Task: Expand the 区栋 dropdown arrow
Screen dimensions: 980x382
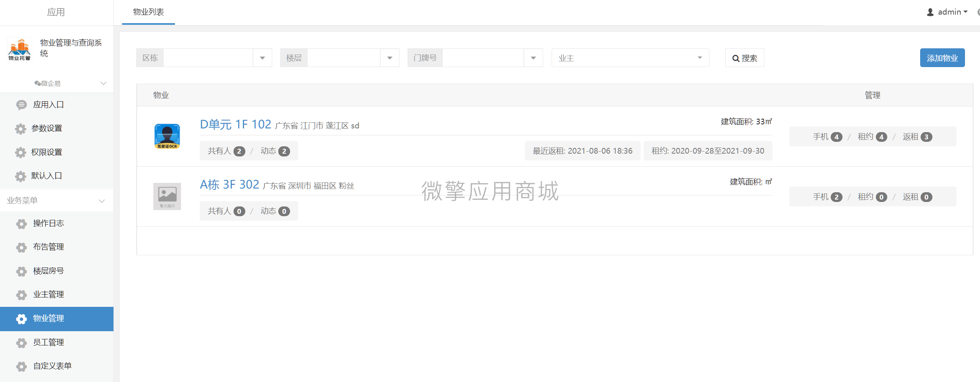Action: pos(262,58)
